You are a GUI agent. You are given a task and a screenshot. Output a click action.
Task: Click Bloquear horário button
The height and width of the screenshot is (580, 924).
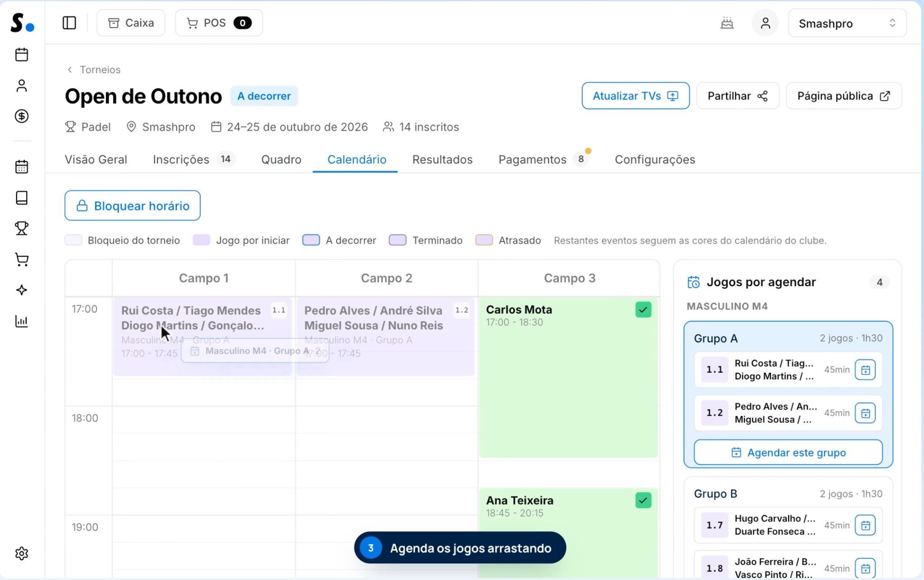click(x=132, y=205)
